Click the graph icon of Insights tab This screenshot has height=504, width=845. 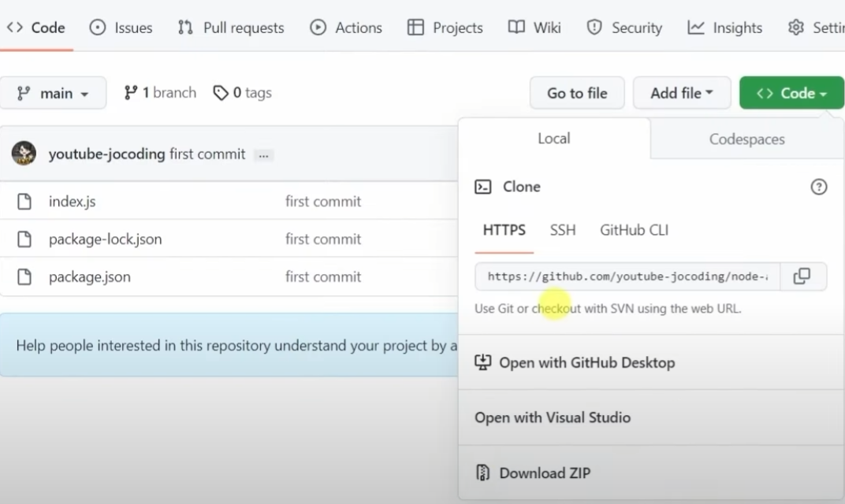[x=696, y=28]
